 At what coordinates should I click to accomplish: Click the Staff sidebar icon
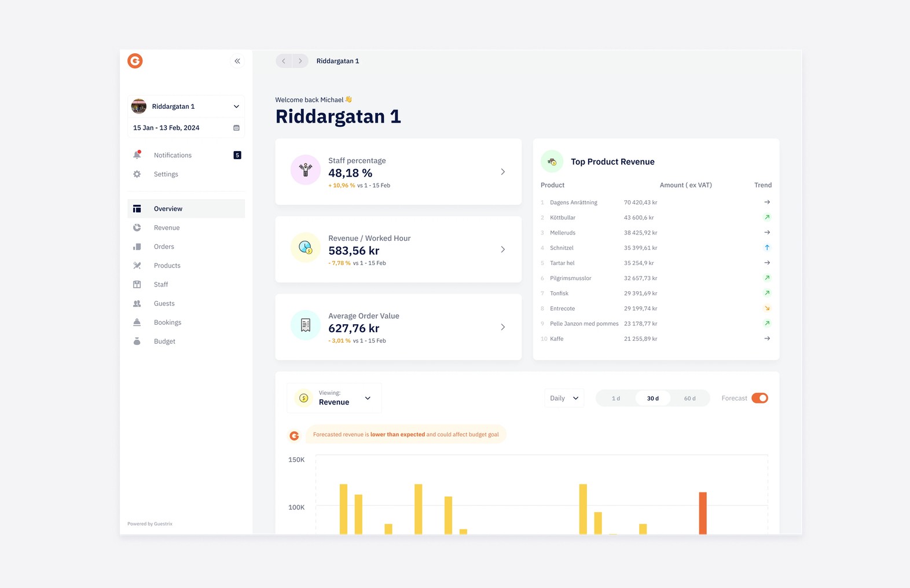[x=137, y=285]
